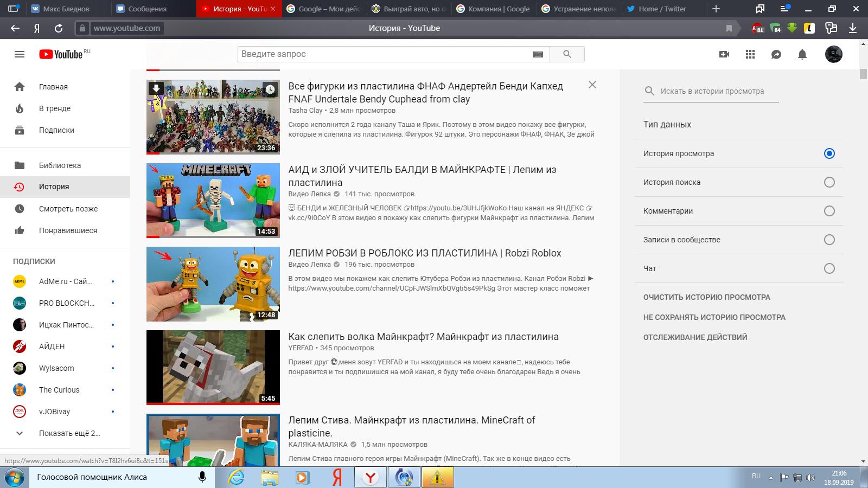Click the Yandex Я home button
This screenshot has width=868, height=488.
pyautogui.click(x=37, y=28)
